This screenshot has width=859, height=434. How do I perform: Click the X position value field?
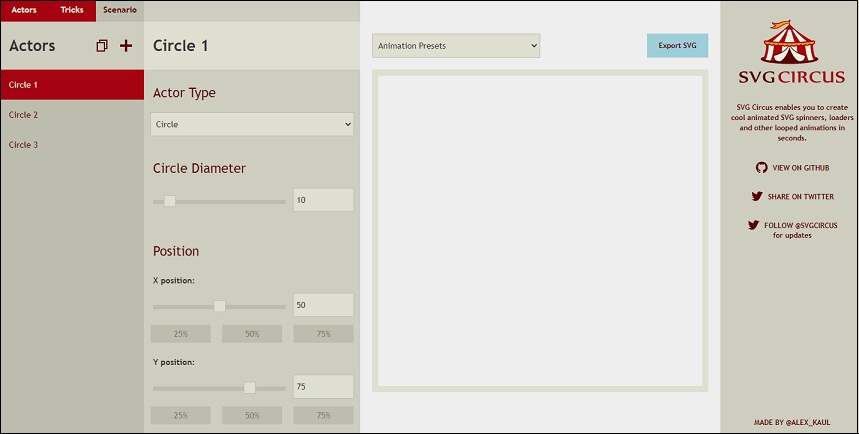click(323, 305)
